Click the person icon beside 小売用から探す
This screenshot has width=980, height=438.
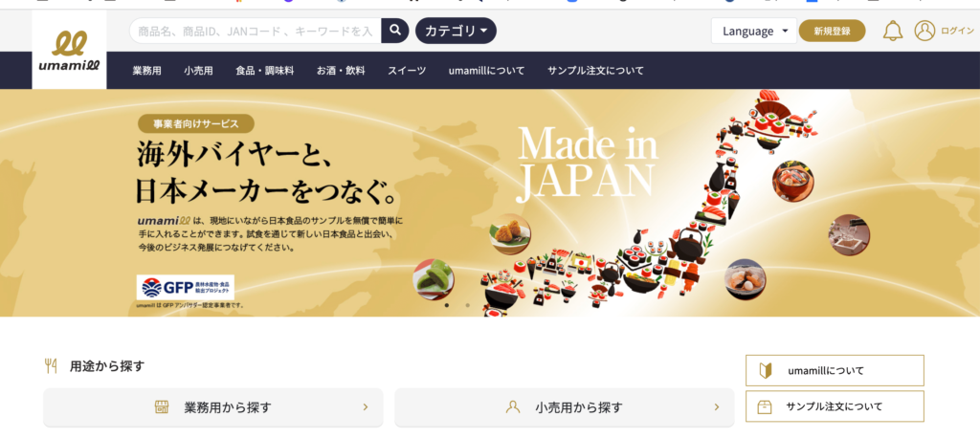tap(513, 407)
